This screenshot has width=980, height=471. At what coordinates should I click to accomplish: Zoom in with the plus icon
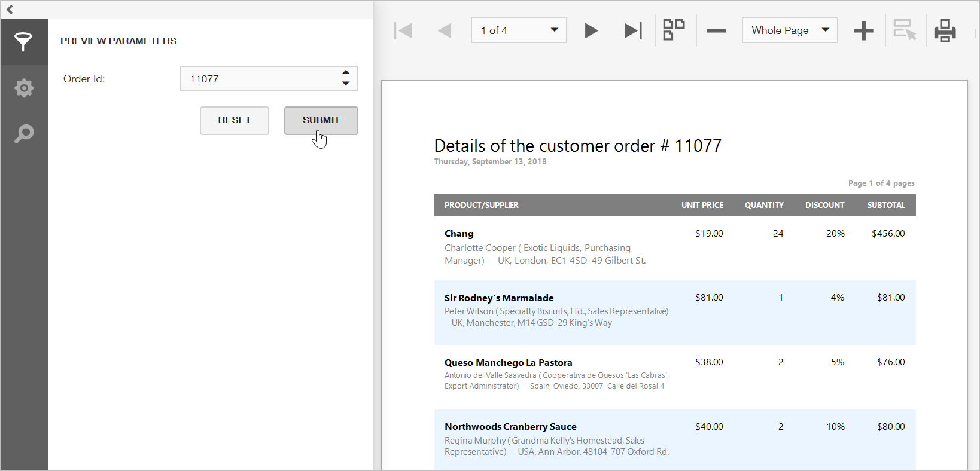863,30
